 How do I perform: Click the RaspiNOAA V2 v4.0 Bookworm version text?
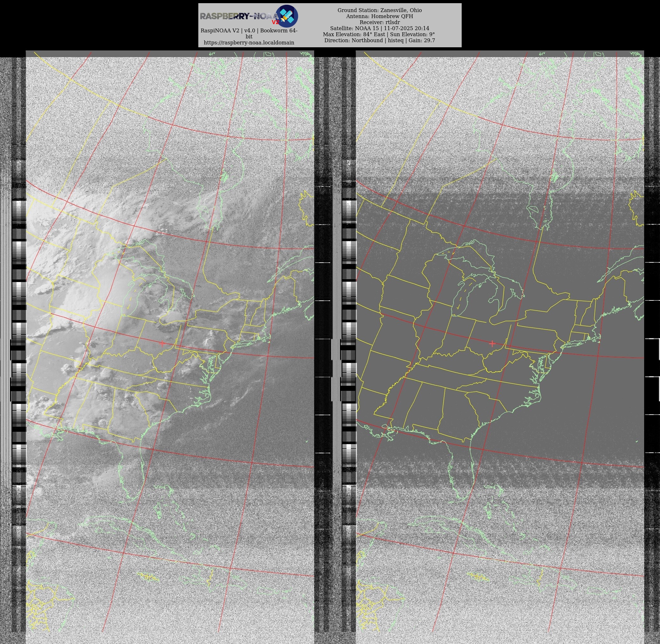pyautogui.click(x=249, y=31)
